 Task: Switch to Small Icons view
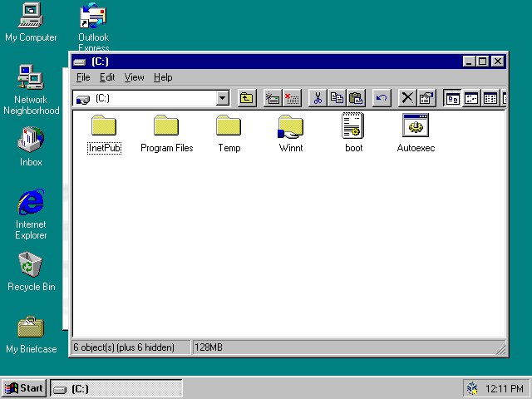(x=471, y=98)
